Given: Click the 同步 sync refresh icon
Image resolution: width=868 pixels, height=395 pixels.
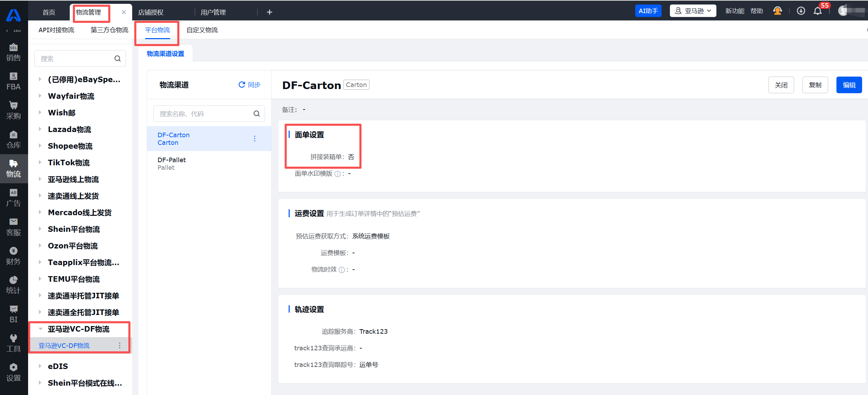Looking at the screenshot, I should tap(242, 85).
